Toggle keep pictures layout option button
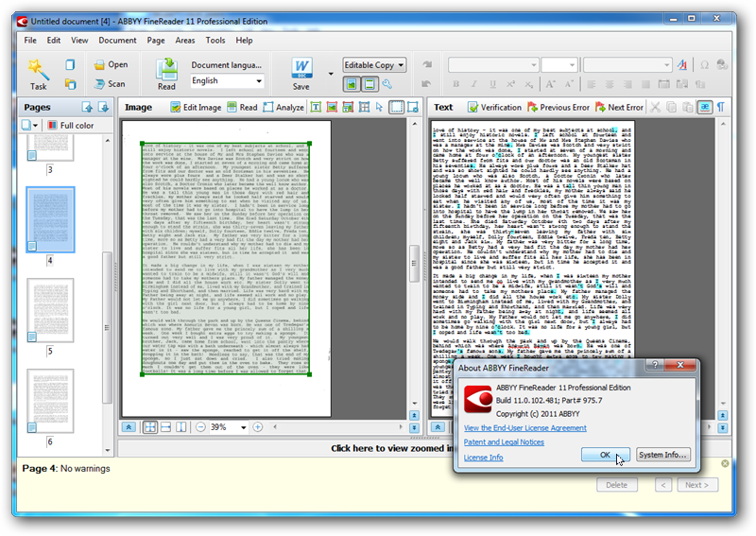The height and width of the screenshot is (536, 756). pos(352,84)
